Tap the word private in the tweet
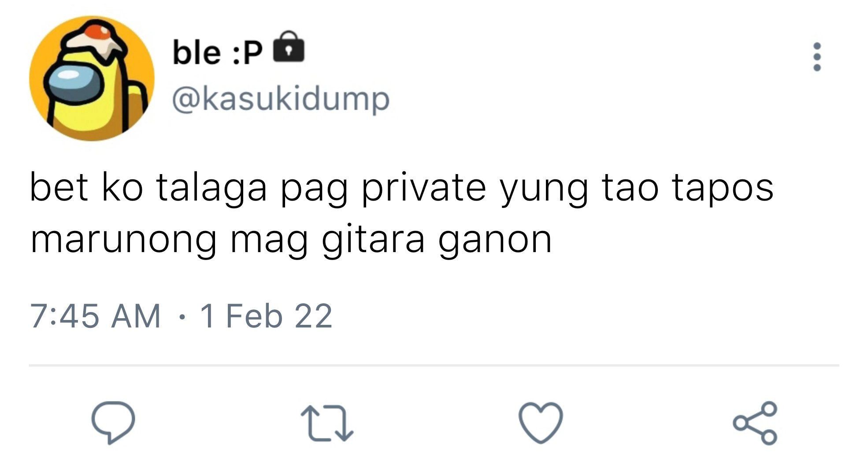868x476 pixels. (423, 188)
